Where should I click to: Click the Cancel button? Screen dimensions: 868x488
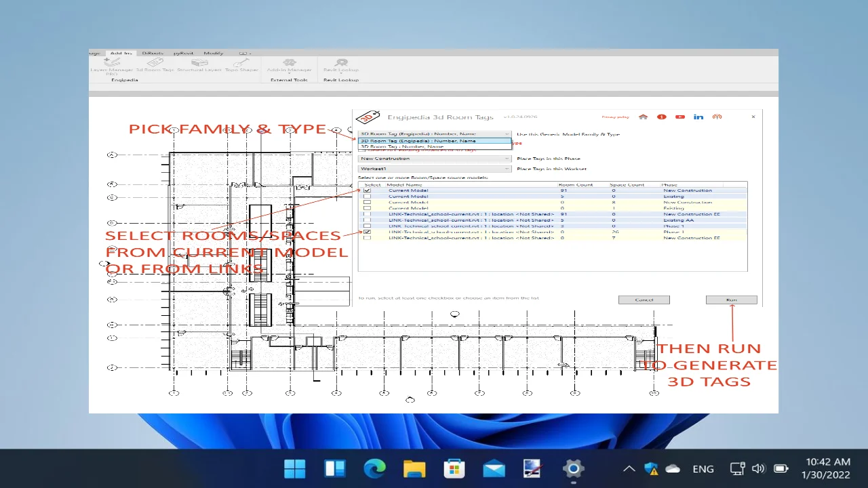(x=644, y=300)
